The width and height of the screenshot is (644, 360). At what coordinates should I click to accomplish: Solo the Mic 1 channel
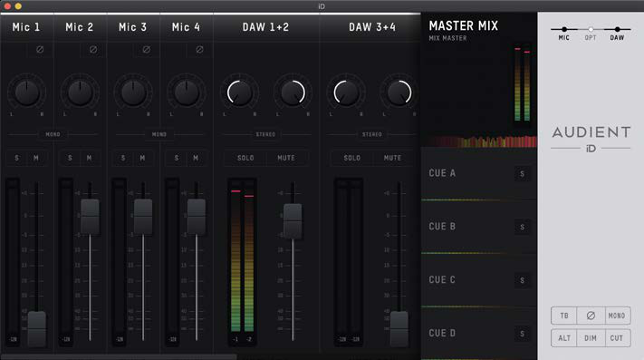(17, 158)
